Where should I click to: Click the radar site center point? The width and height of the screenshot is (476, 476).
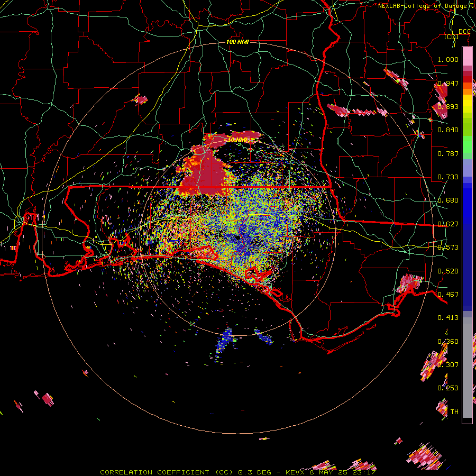tap(237, 238)
